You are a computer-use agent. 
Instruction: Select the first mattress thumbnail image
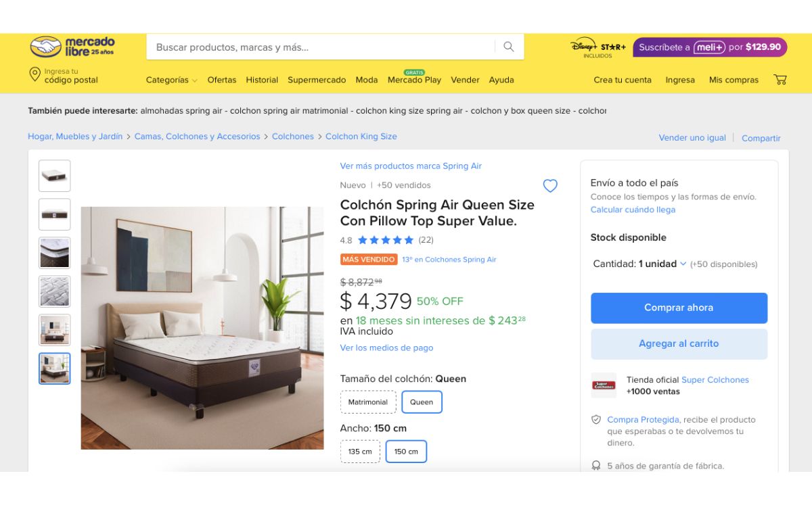click(55, 176)
